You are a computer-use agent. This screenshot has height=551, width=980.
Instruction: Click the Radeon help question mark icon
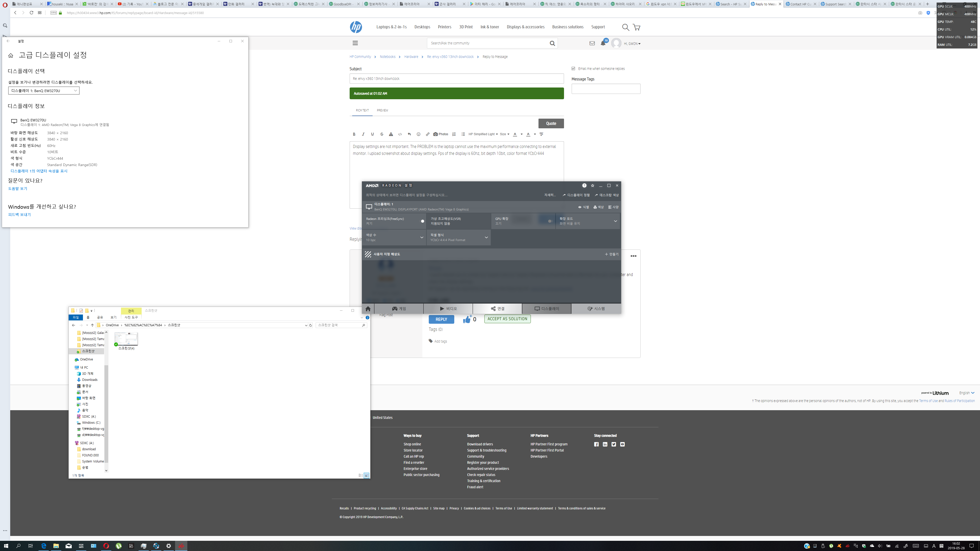(x=584, y=185)
